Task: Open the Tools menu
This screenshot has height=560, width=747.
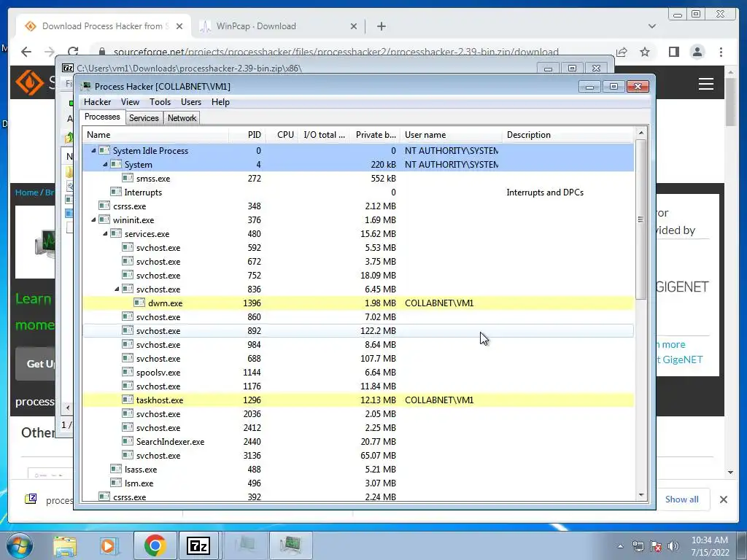Action: tap(160, 102)
